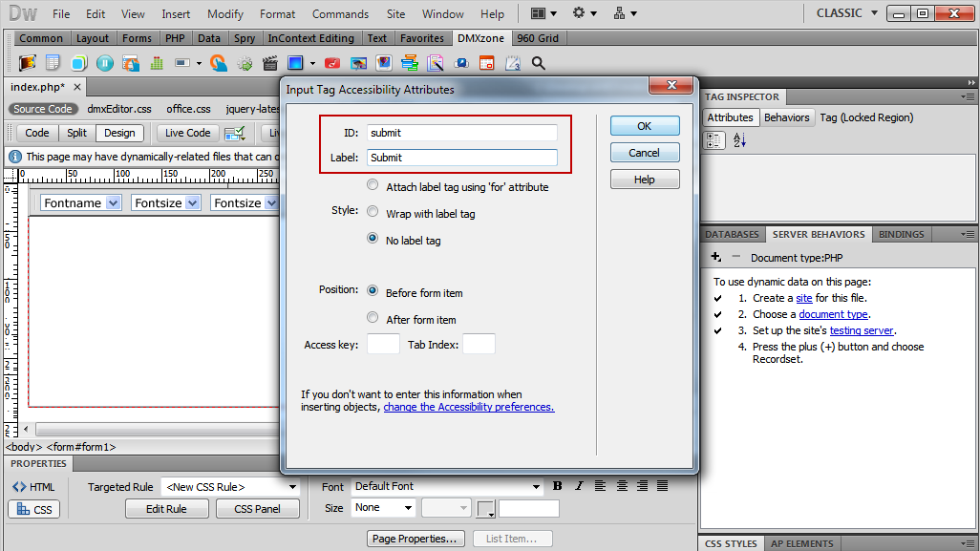
Task: Click the red music note icon
Action: click(332, 63)
